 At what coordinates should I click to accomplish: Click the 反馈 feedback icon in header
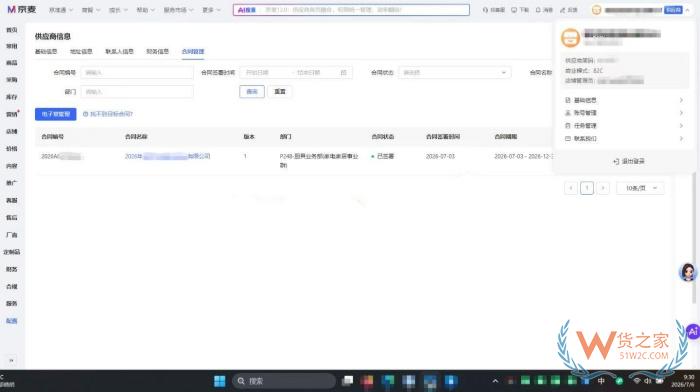(568, 10)
